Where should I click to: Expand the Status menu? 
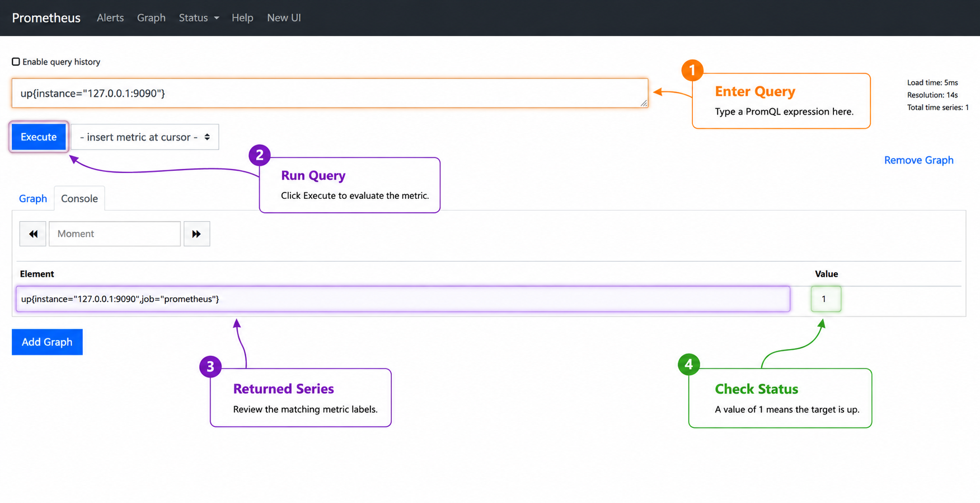point(199,18)
